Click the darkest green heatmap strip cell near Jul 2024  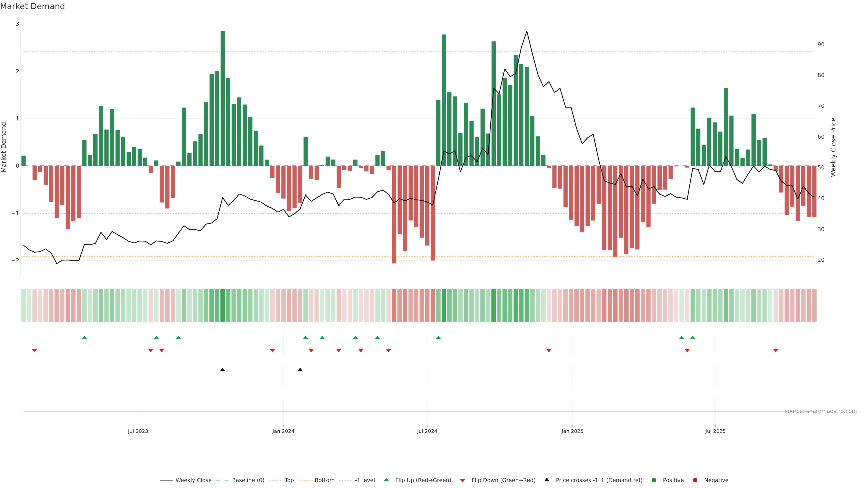444,305
